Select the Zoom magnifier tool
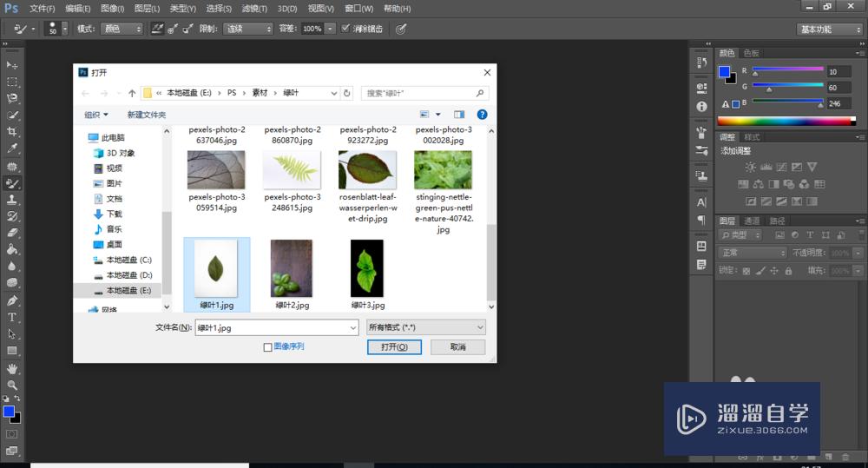 tap(12, 385)
